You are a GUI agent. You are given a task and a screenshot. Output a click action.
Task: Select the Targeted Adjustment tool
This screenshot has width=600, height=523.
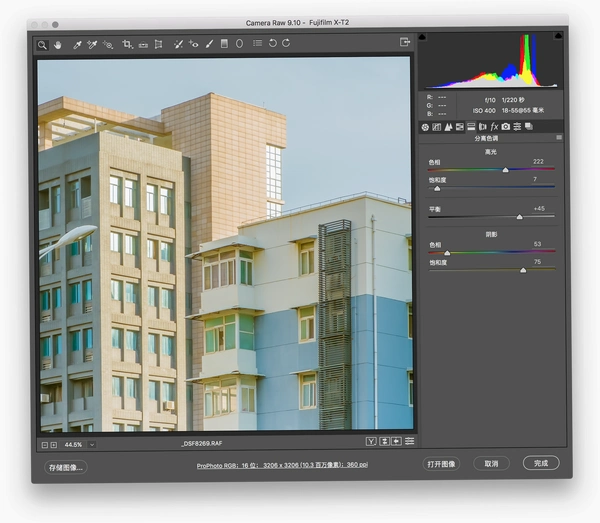[x=108, y=45]
